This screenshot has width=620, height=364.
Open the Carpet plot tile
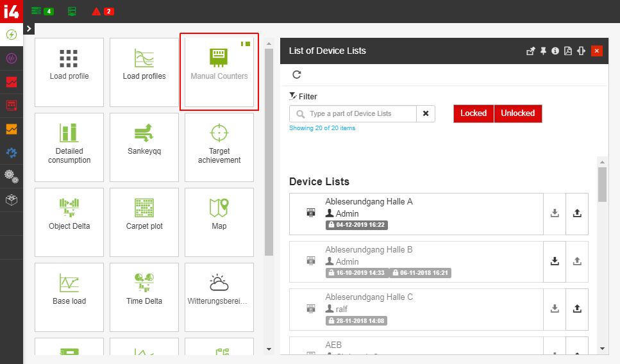[x=144, y=222]
